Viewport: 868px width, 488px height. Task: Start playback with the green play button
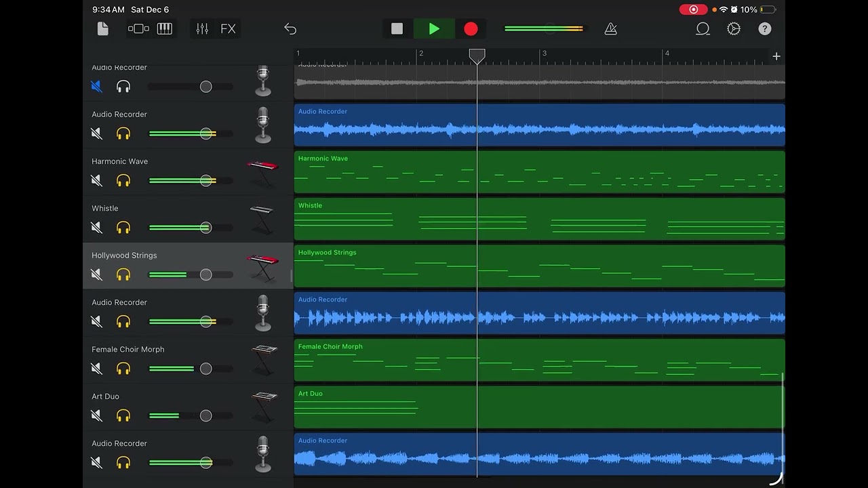pos(434,28)
